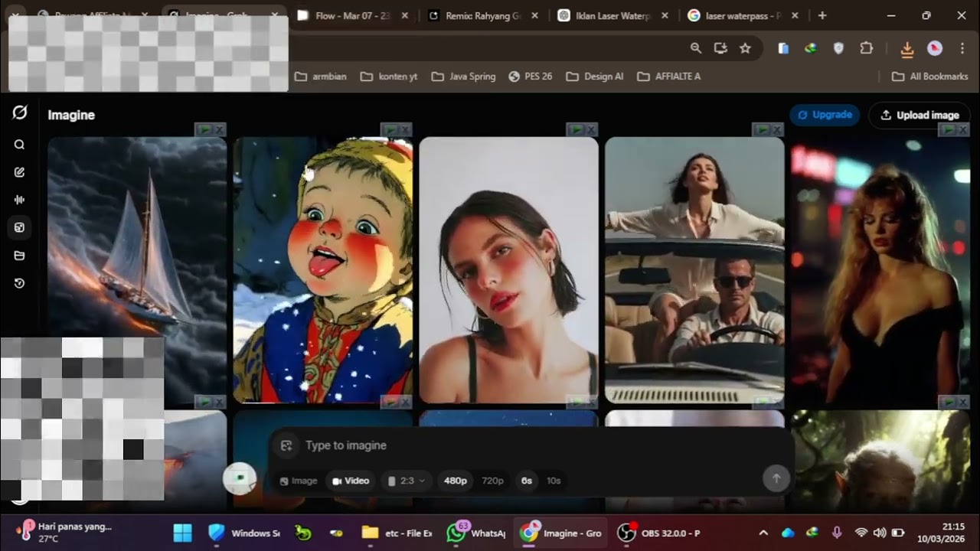
Task: Select 10s video duration
Action: 554,481
